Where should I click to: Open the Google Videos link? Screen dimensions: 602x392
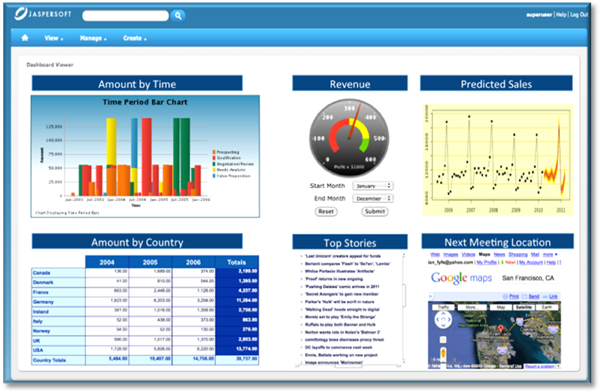pos(468,255)
